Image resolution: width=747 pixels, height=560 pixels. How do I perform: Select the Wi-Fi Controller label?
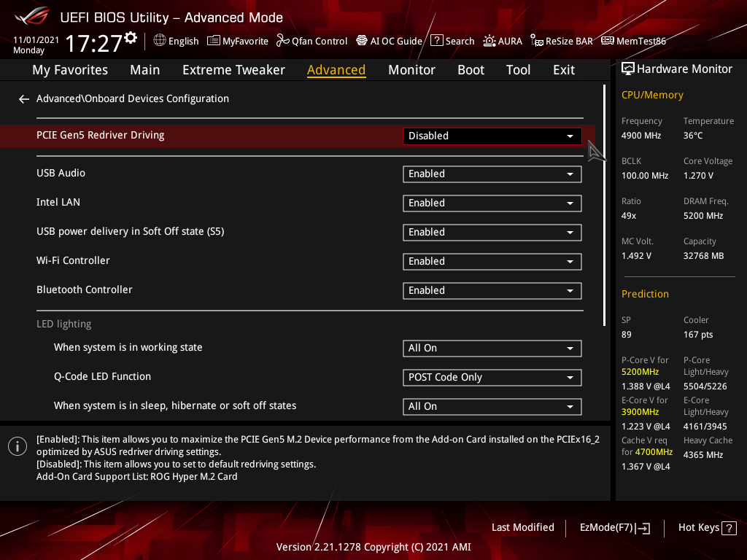(73, 260)
